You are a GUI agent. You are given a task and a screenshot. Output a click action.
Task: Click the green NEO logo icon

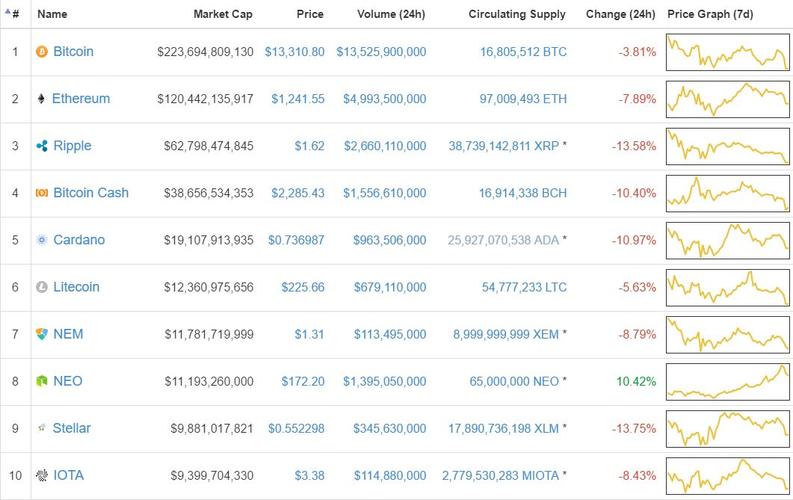pyautogui.click(x=41, y=381)
